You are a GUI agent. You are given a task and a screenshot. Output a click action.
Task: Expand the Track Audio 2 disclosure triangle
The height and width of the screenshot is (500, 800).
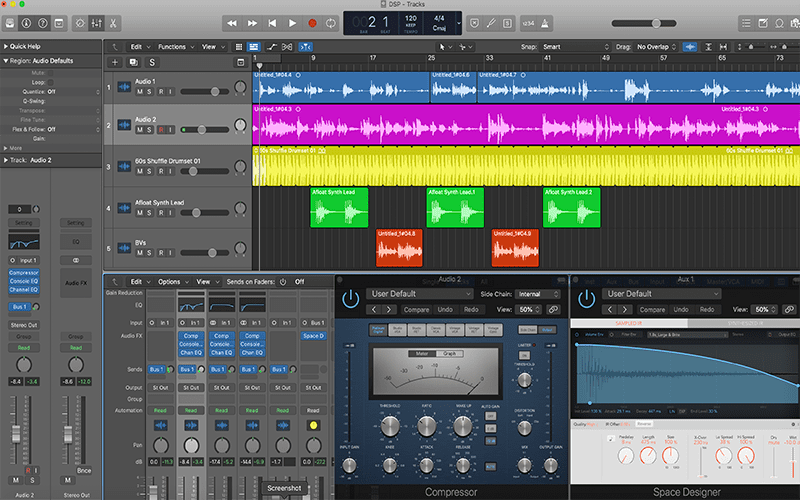(6, 160)
